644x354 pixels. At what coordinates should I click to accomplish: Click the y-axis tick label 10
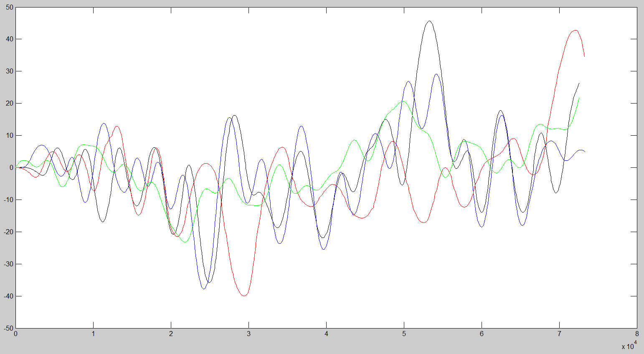10,136
